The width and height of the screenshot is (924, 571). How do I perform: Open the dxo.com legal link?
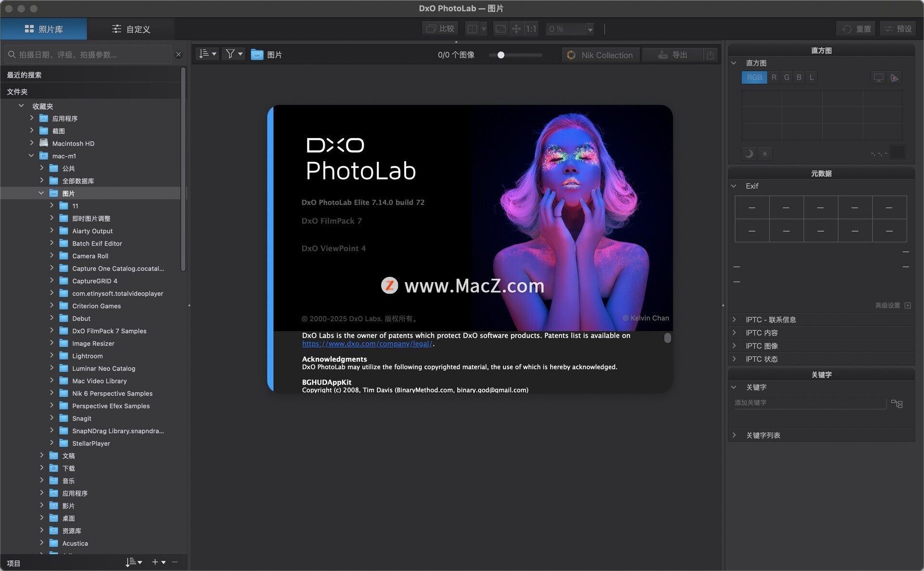(x=367, y=344)
